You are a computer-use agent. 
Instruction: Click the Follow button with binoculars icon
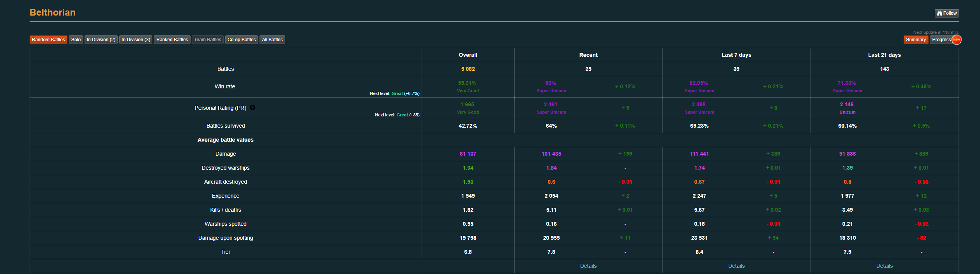click(946, 13)
